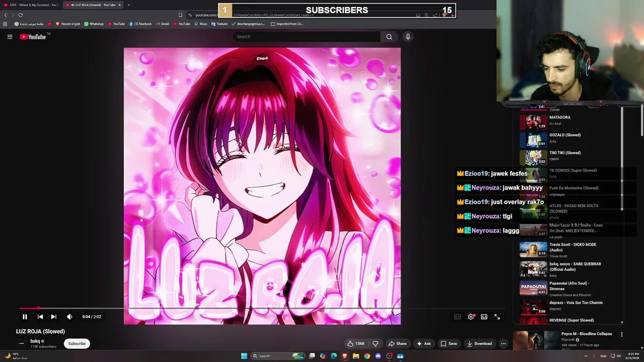This screenshot has height=362, width=644.
Task: Open Nouvel onglet bookmark
Action: pyautogui.click(x=68, y=24)
